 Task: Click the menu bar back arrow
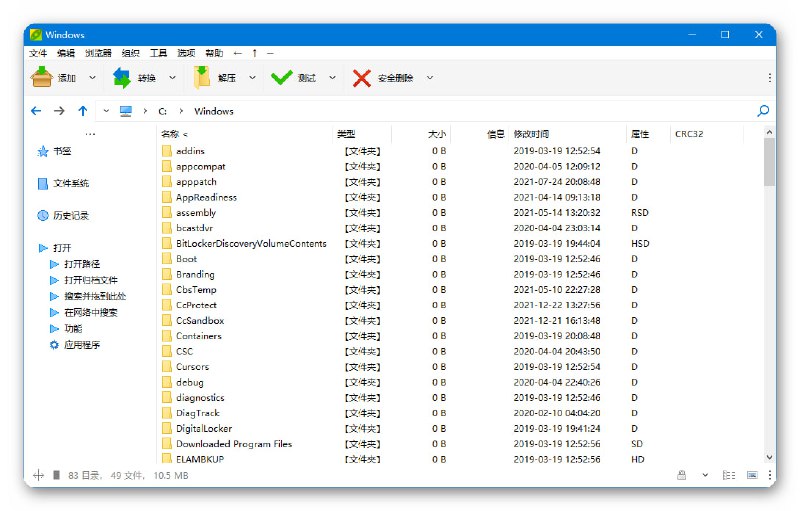click(238, 53)
